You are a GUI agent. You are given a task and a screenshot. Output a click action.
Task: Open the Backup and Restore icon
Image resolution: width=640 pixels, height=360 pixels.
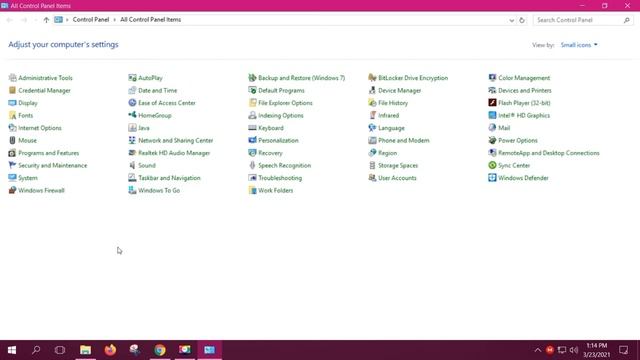tap(252, 78)
